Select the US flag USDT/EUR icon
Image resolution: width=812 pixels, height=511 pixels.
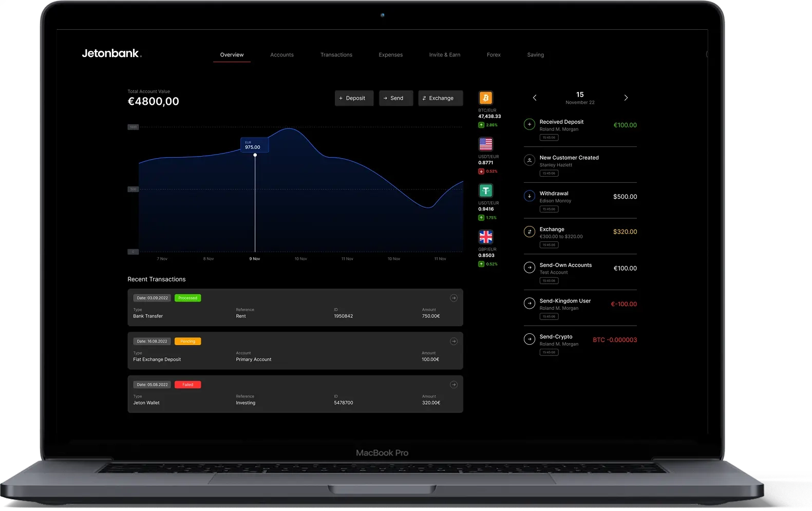(485, 144)
